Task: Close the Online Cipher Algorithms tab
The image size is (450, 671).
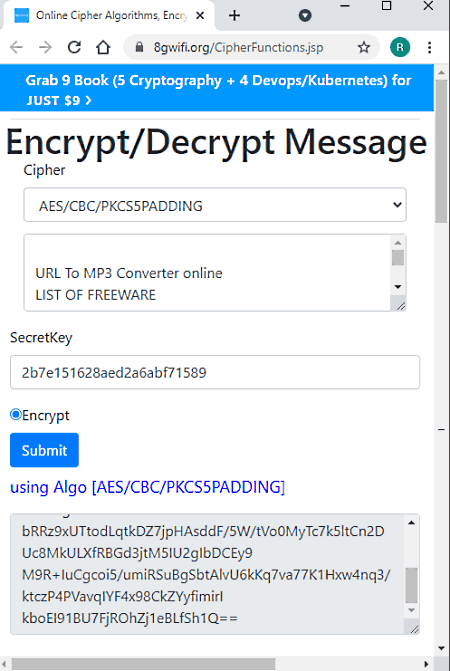Action: (x=200, y=16)
